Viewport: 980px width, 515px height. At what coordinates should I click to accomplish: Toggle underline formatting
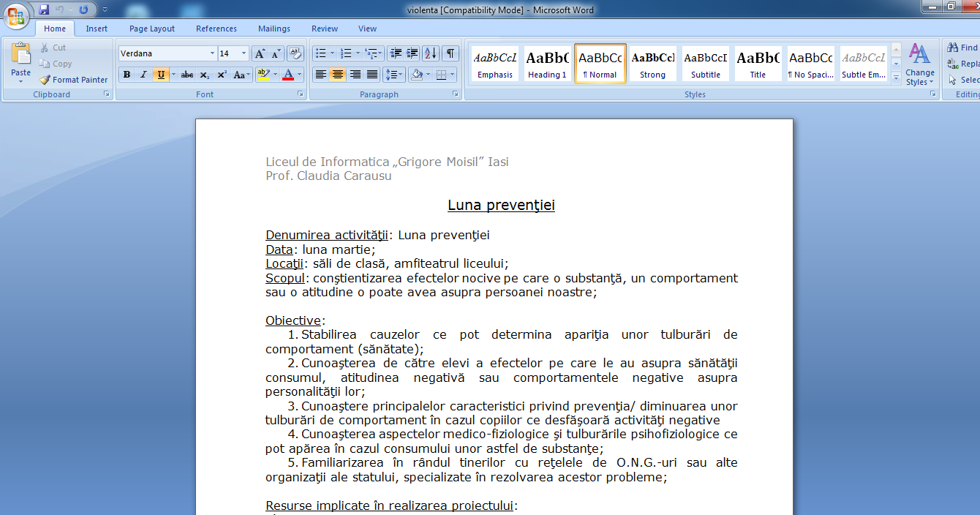tap(161, 75)
